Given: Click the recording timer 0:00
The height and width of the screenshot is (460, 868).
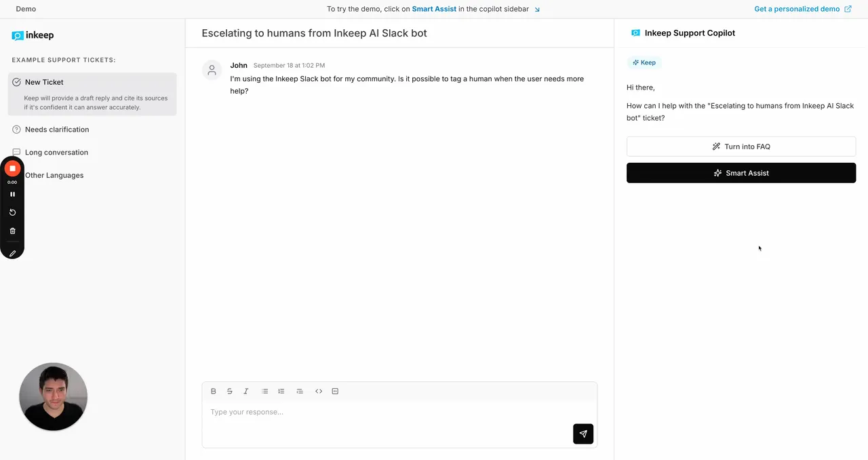Looking at the screenshot, I should 12,183.
